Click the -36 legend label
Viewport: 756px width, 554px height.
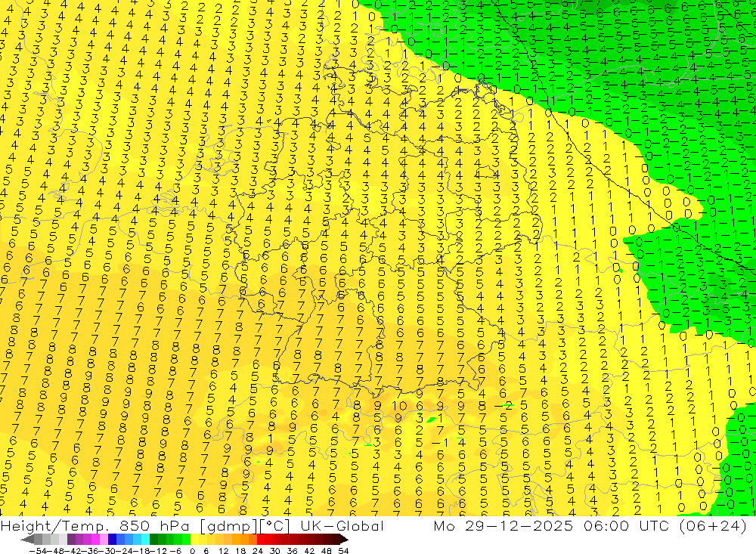pos(90,551)
